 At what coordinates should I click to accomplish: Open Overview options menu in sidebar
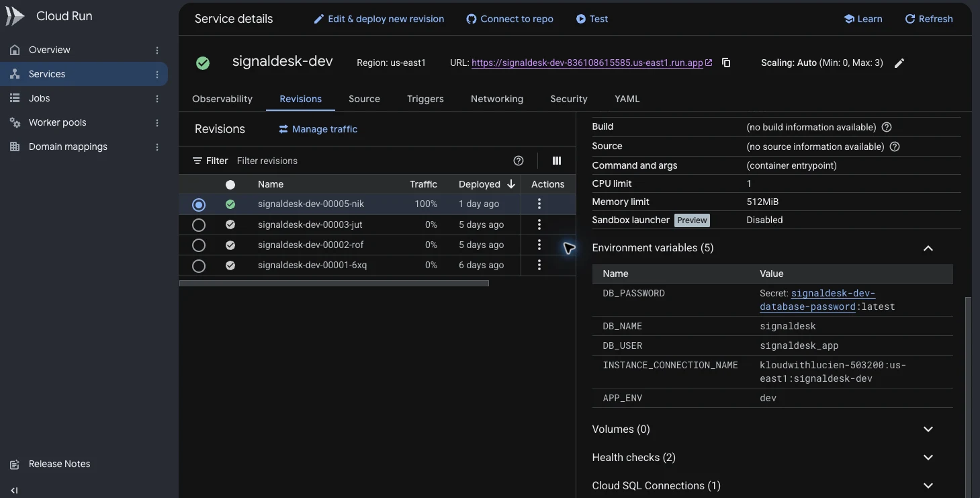[157, 50]
